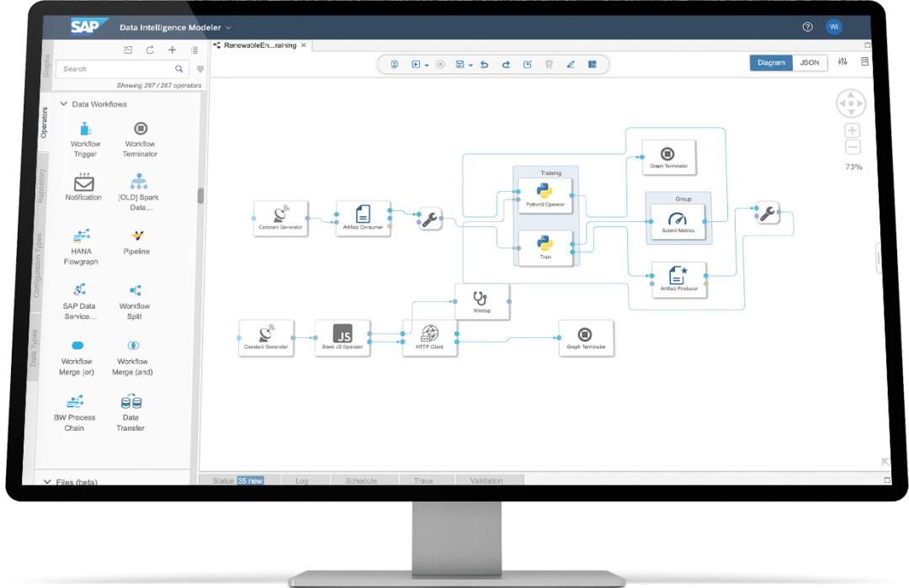Viewport: 909px width, 588px height.
Task: Open the Log bottom tab
Action: pos(302,481)
